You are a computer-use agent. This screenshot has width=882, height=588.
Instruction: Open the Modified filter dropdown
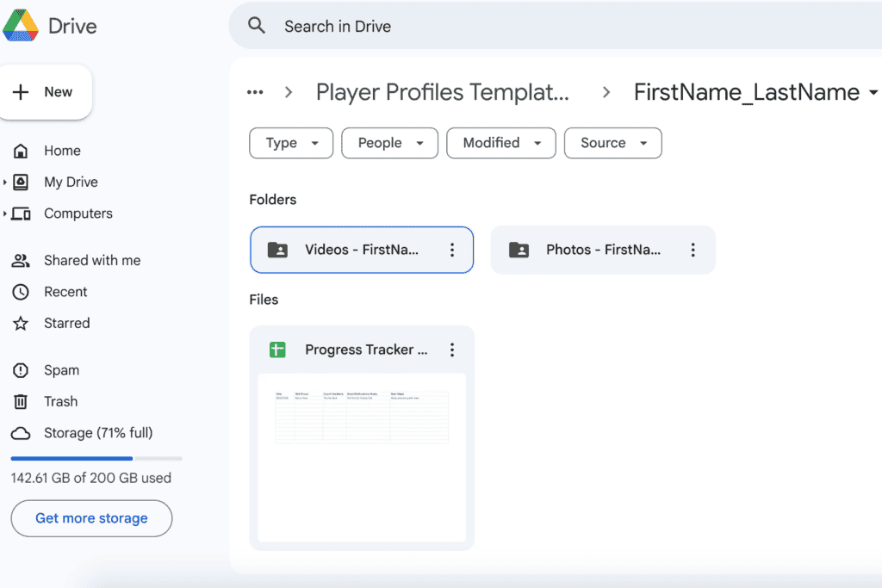[x=501, y=144]
